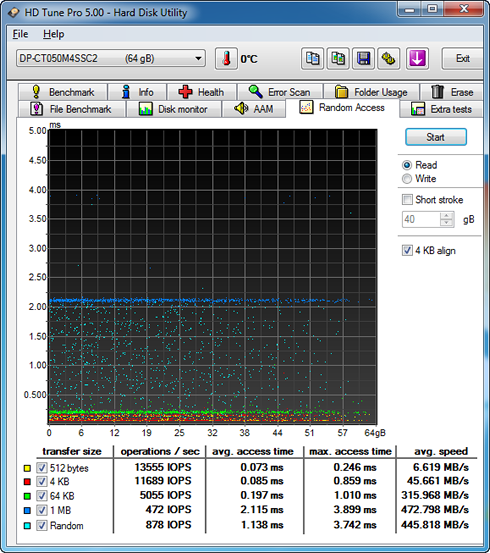Click the temperature thermometer icon
Viewport: 490px width, 553px height.
pos(226,59)
